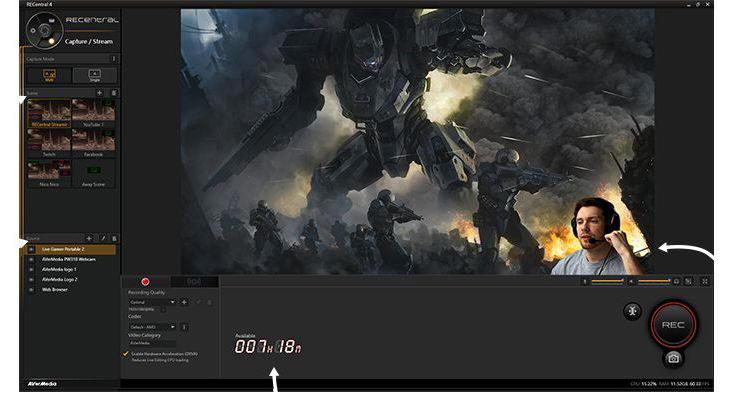
Task: Select the Live Gamer Portable 2 source
Action: click(x=71, y=249)
